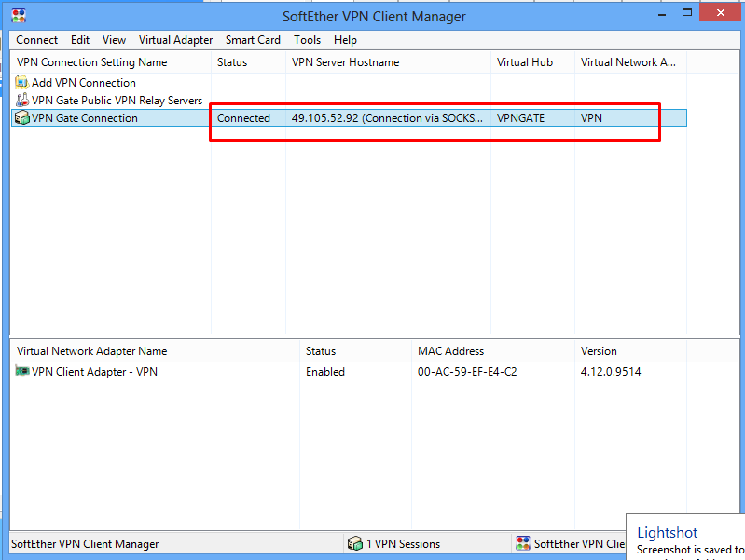Sort by VPN Connection Setting Name column
Screen dimensions: 745x560
coord(111,62)
